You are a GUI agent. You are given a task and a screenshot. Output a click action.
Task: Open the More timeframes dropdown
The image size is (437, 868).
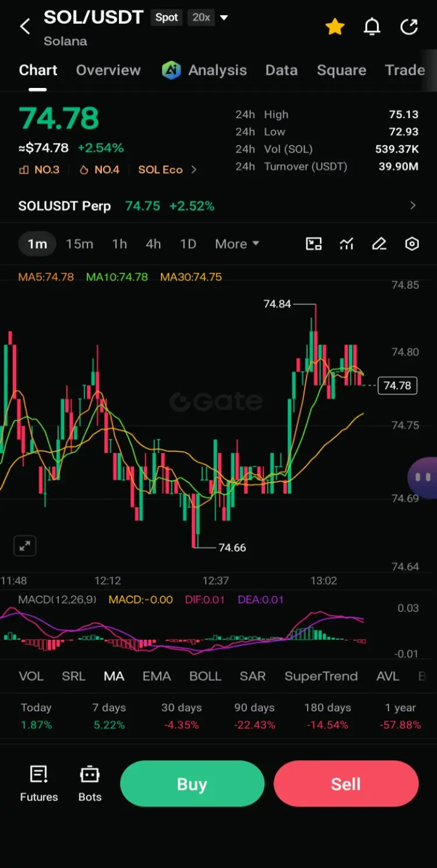coord(237,244)
